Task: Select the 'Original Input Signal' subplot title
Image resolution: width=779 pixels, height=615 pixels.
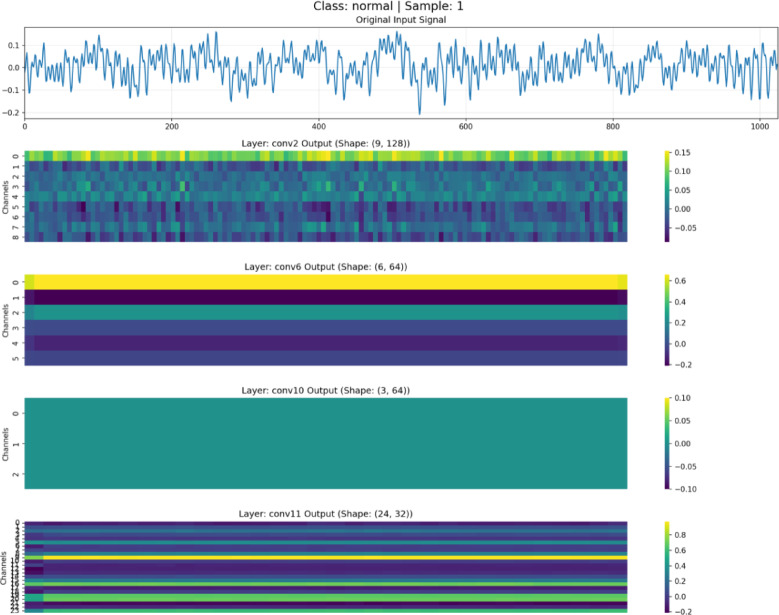Action: pyautogui.click(x=400, y=20)
